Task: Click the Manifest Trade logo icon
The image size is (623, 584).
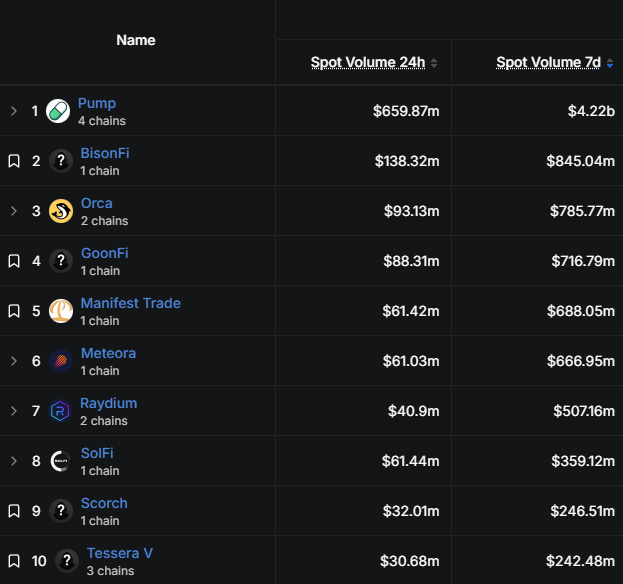Action: [x=61, y=311]
